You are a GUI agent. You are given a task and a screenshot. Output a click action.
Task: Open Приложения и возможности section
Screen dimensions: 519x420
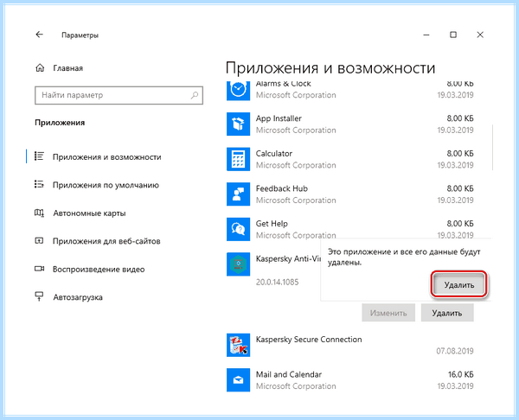107,157
